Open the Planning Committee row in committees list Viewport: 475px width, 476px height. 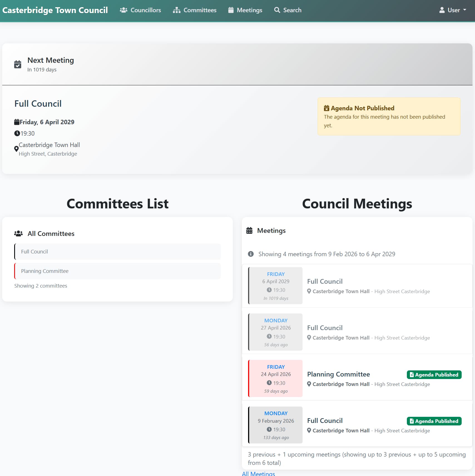(117, 271)
